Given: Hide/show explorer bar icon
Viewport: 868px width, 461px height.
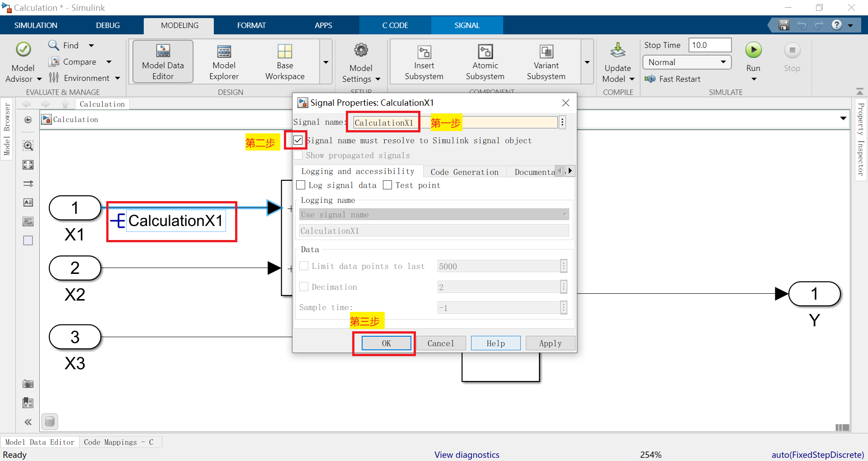Looking at the screenshot, I should pyautogui.click(x=28, y=120).
